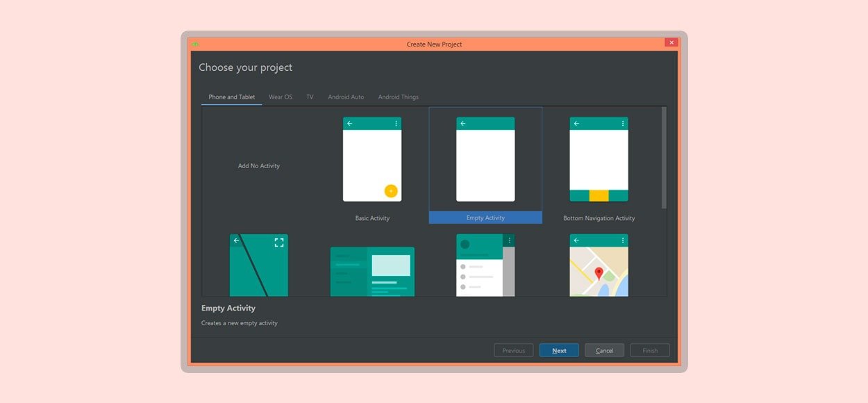Choose the Master/Detail Flow template thumbnail
This screenshot has height=403, width=868.
tap(372, 271)
